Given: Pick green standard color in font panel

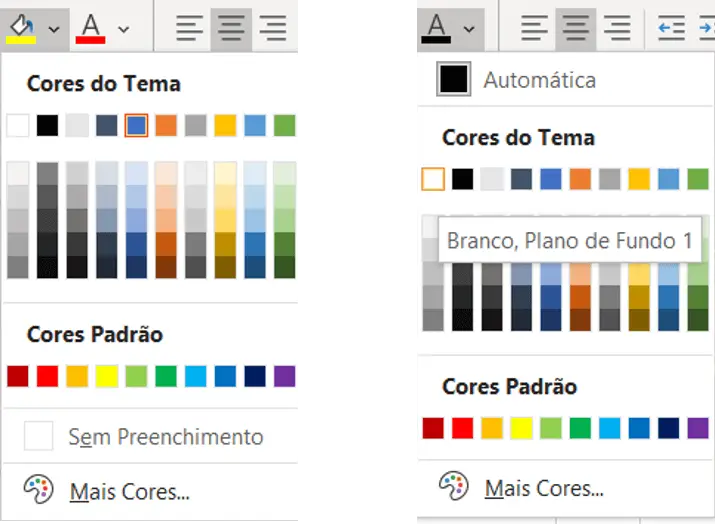Looking at the screenshot, I should 580,428.
